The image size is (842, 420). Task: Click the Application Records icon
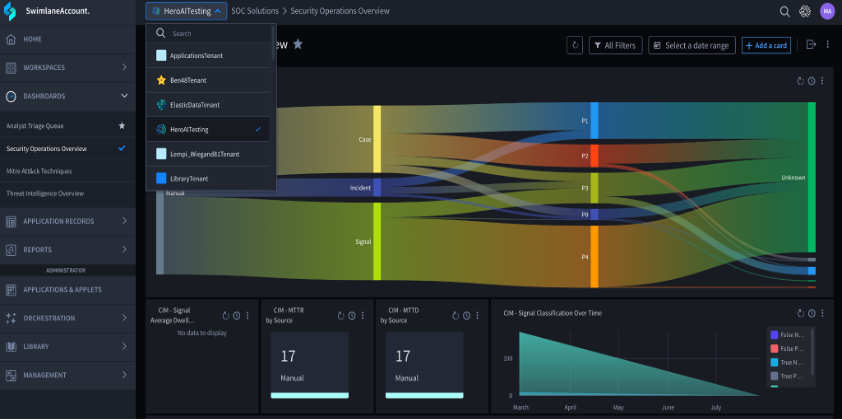(x=11, y=221)
